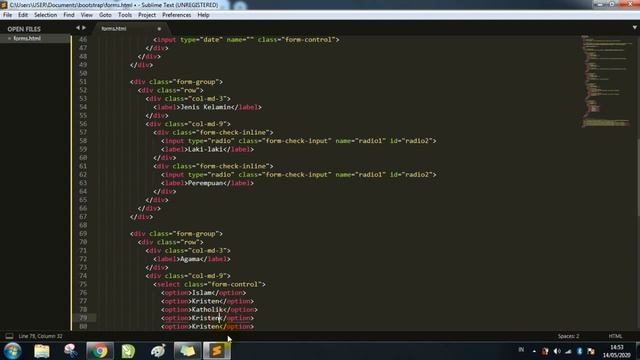Open the Preferences menu
640x360 pixels.
(x=176, y=15)
